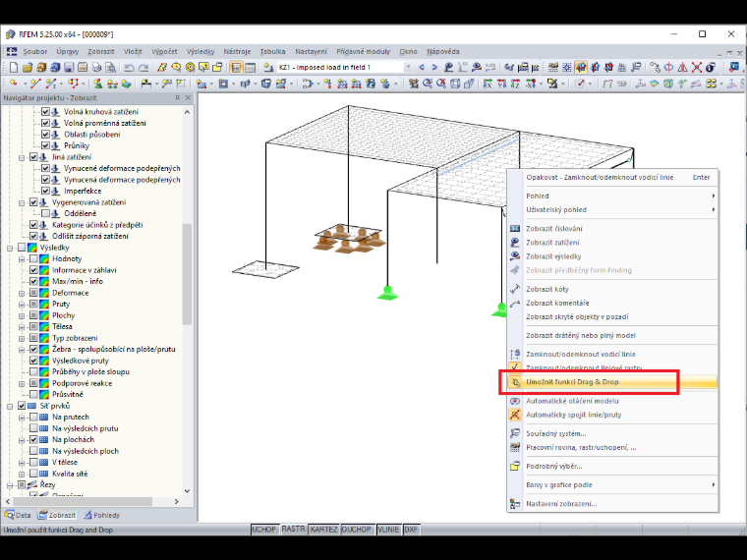
Task: Toggle the Imperfekce checkbox
Action: point(45,191)
